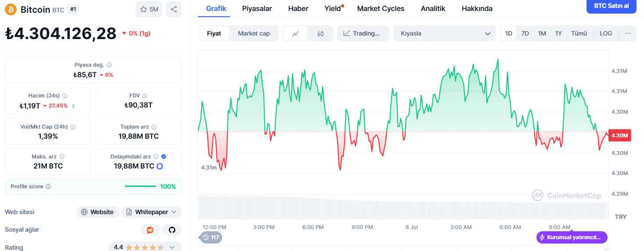This screenshot has height=251, width=644.
Task: Open the Website link button
Action: click(x=97, y=212)
